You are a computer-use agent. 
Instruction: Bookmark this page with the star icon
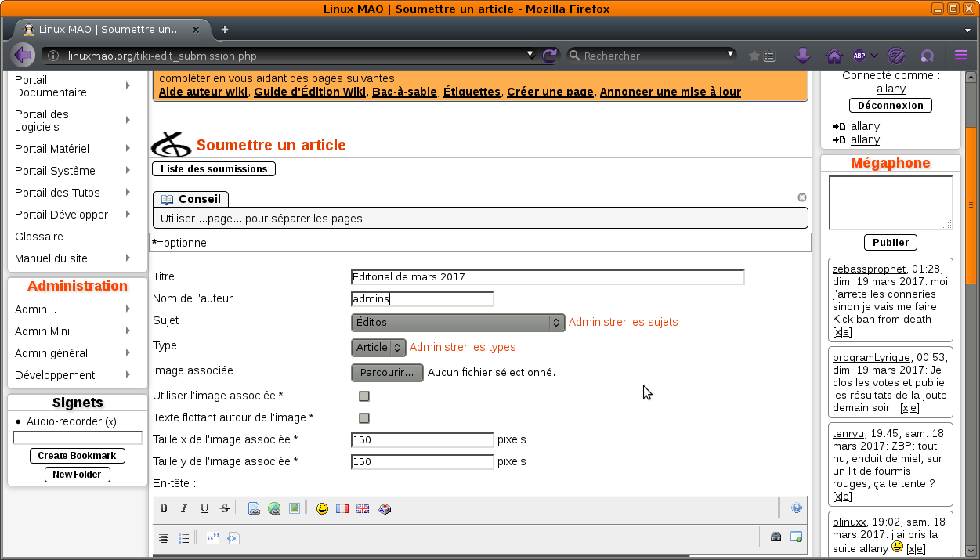(754, 56)
